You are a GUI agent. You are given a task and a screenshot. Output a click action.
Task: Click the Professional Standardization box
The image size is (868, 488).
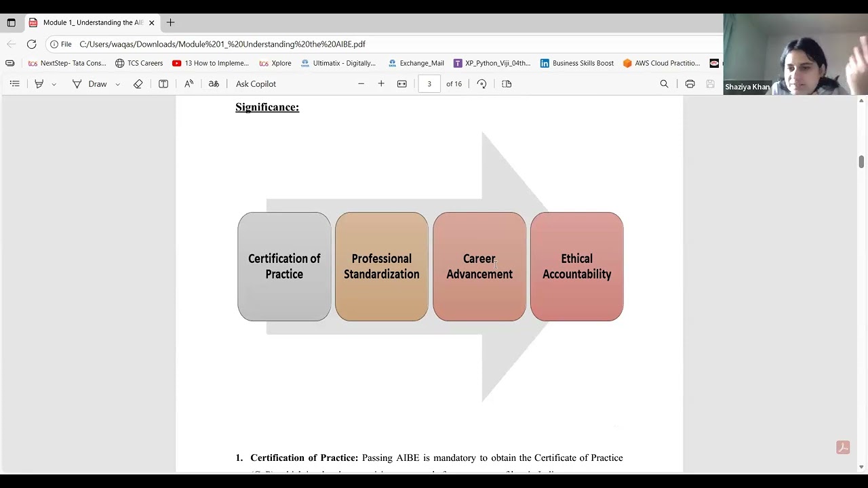(382, 266)
